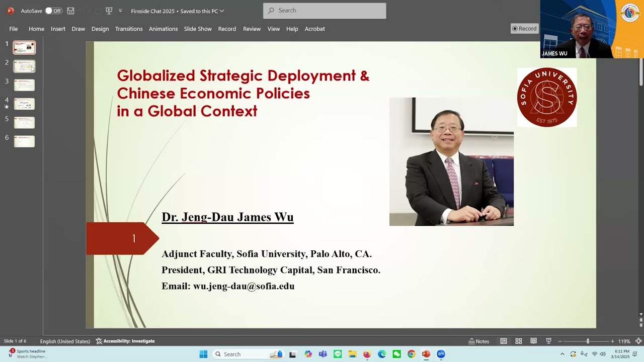
Task: Click the name 'Dr. Jeng-Dau James Wu'
Action: [x=227, y=217]
